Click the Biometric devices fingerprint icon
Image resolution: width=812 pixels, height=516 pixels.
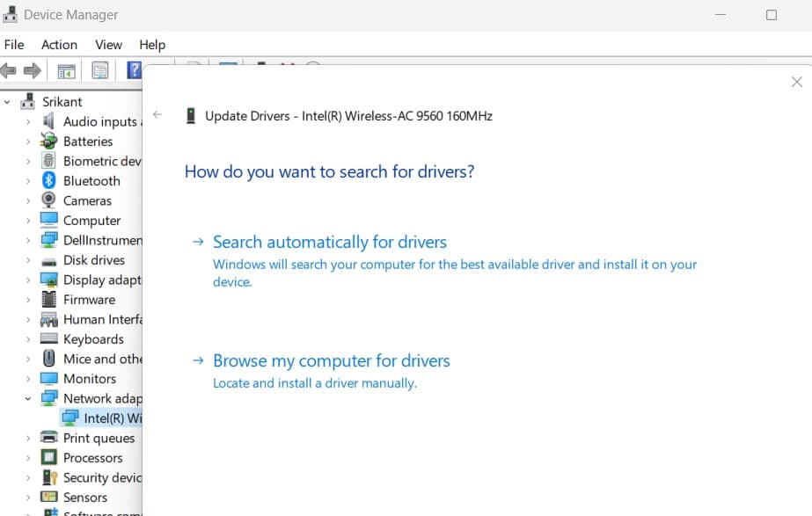point(48,161)
